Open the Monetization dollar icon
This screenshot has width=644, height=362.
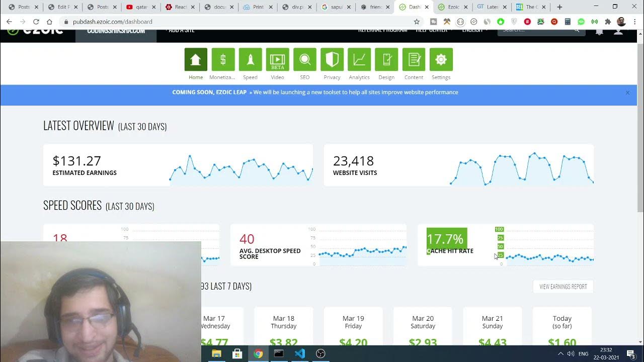223,60
